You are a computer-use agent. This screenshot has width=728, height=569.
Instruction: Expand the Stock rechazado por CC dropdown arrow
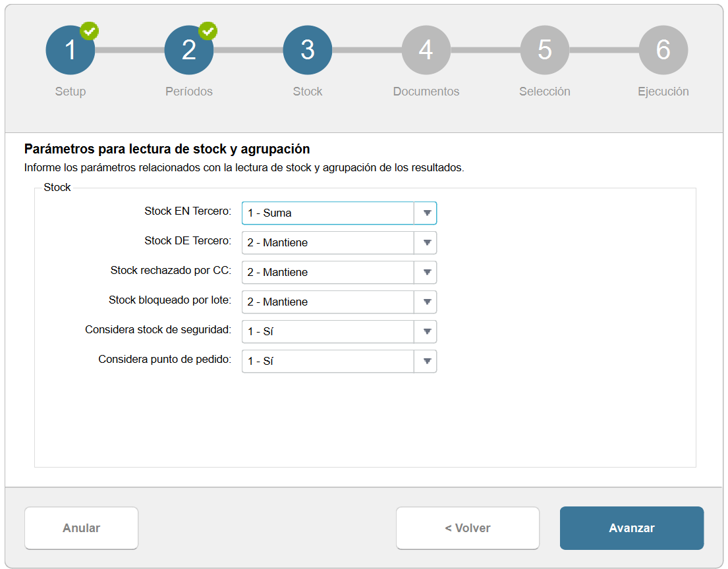click(426, 273)
